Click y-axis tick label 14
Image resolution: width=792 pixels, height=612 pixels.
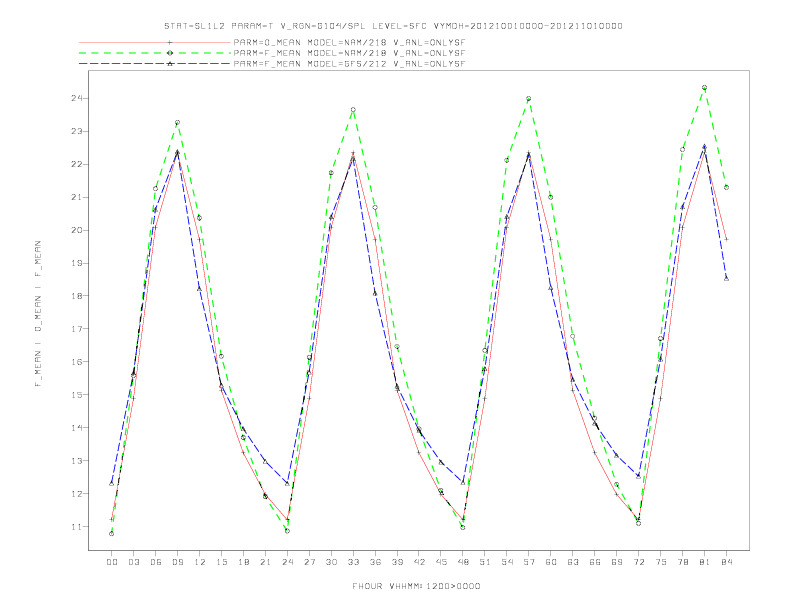coord(77,428)
